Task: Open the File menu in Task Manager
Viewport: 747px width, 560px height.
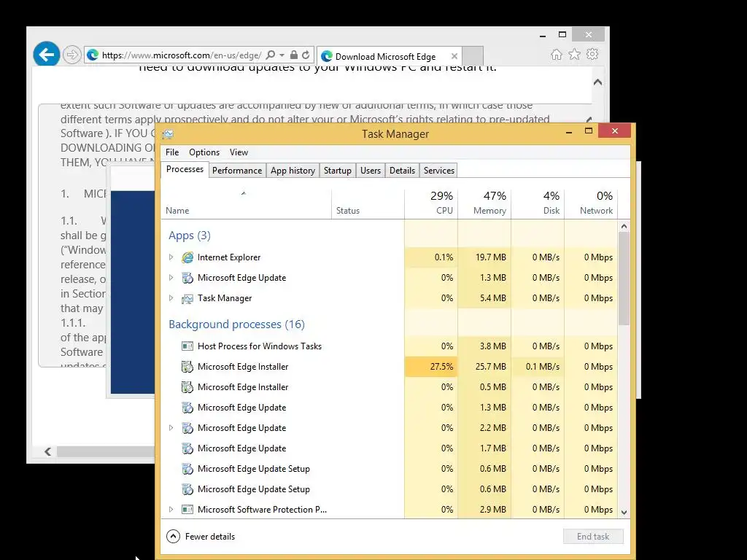Action: (x=172, y=152)
